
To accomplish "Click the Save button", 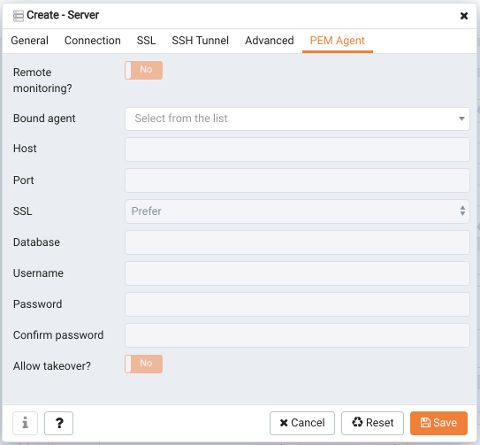I will (439, 423).
